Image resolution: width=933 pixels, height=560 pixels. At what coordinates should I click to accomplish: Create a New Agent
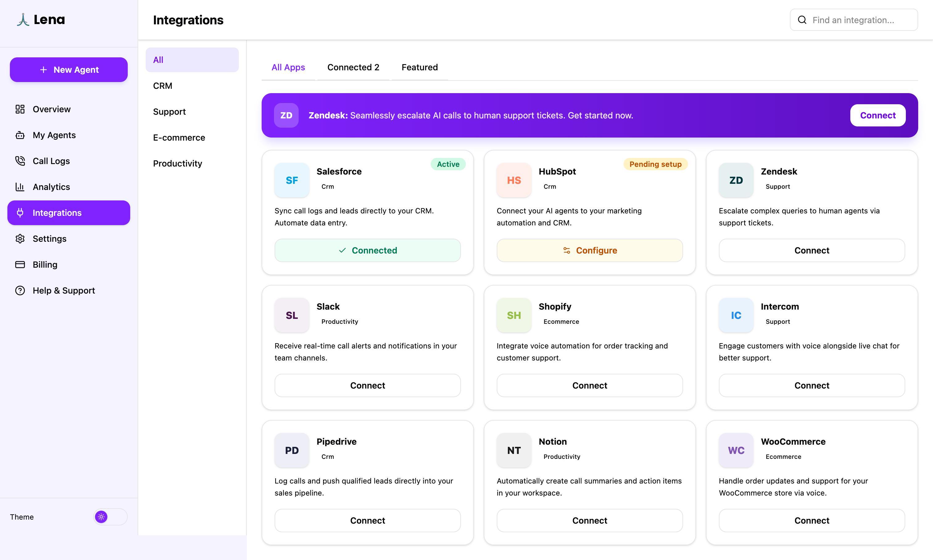pyautogui.click(x=69, y=69)
